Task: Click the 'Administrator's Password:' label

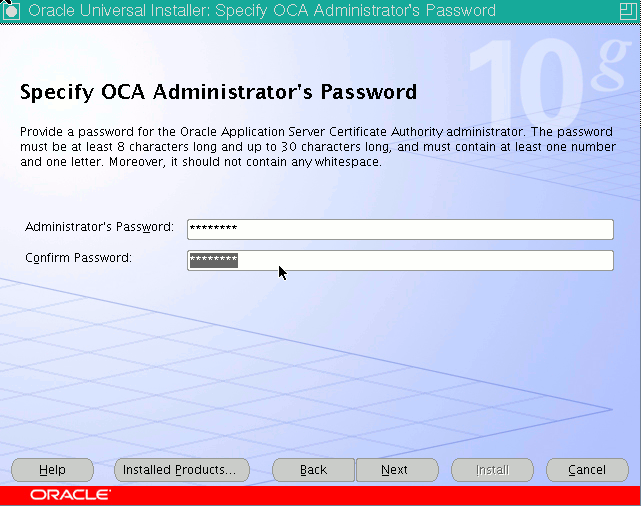Action: point(99,227)
